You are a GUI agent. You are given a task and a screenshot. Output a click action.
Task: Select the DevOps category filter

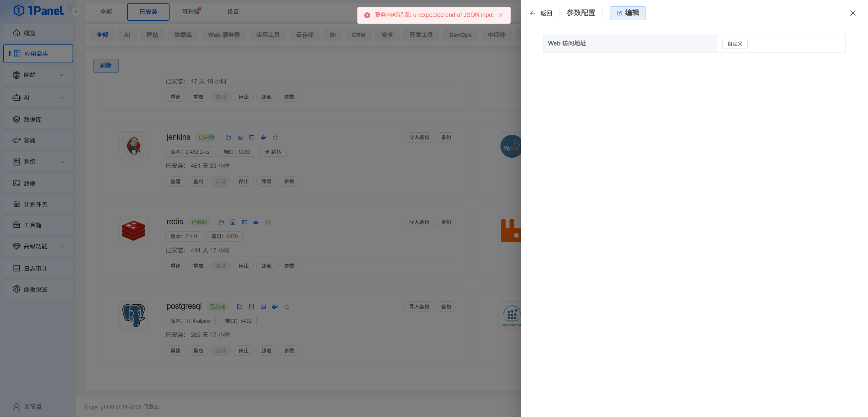(460, 35)
